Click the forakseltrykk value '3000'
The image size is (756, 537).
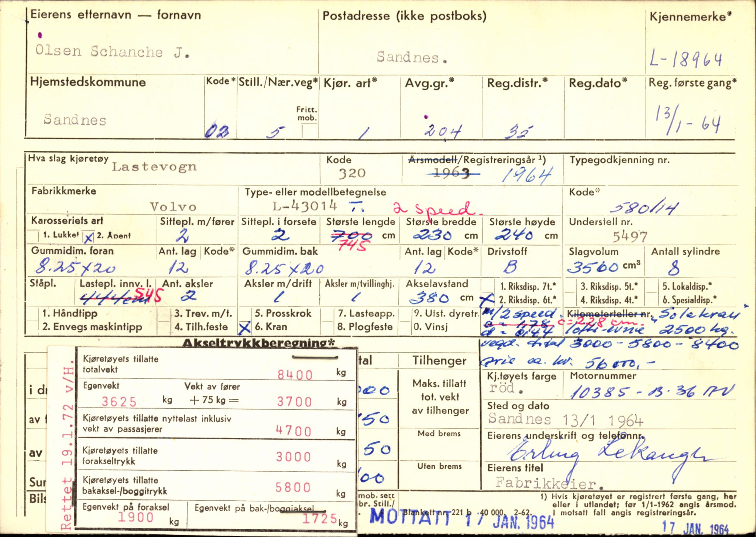coord(293,457)
